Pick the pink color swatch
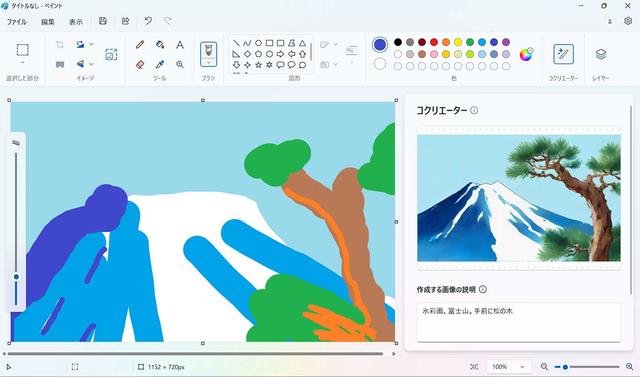Viewport: 640px width, 377px height. point(434,54)
